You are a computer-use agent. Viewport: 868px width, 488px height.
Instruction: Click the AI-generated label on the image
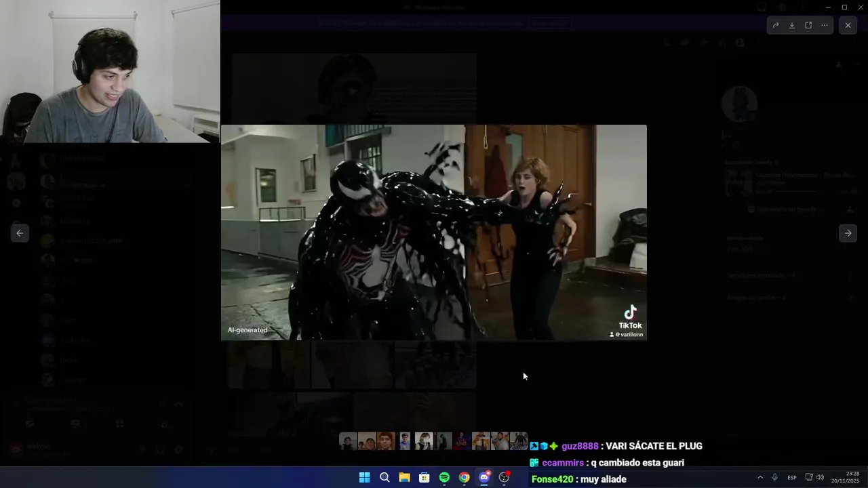(x=248, y=330)
